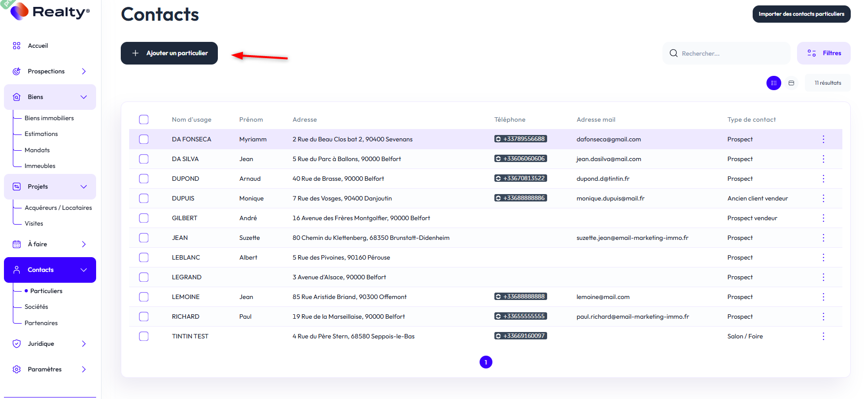The width and height of the screenshot is (868, 399).
Task: Click phone number badge for RICHARD
Action: point(521,316)
